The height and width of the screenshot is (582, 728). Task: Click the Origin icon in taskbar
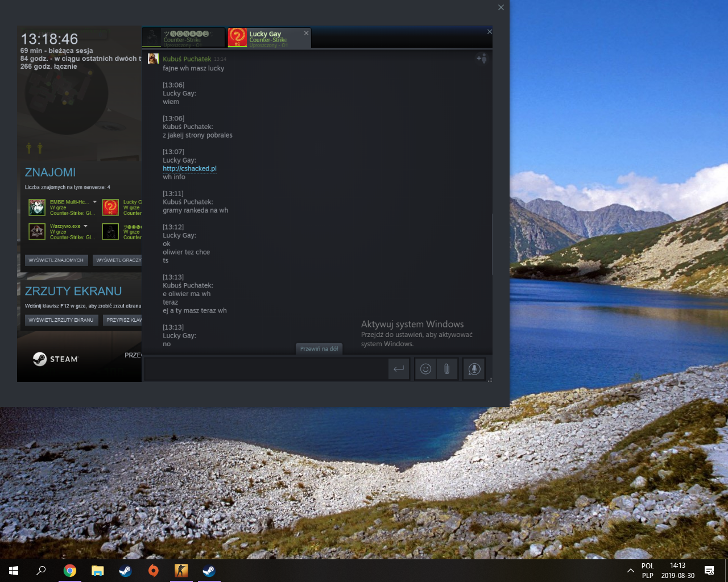[x=154, y=571]
